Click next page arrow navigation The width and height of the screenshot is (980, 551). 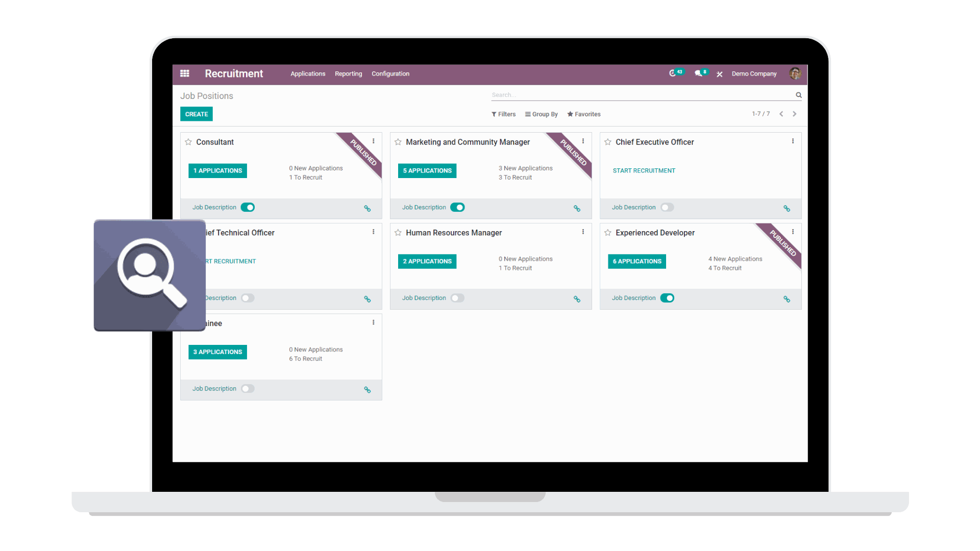tap(795, 113)
